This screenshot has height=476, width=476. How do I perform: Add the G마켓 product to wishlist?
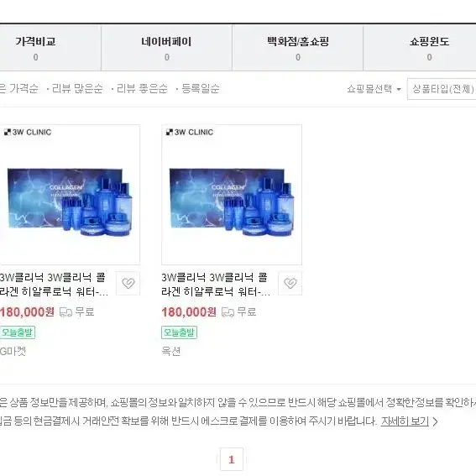[x=128, y=283]
